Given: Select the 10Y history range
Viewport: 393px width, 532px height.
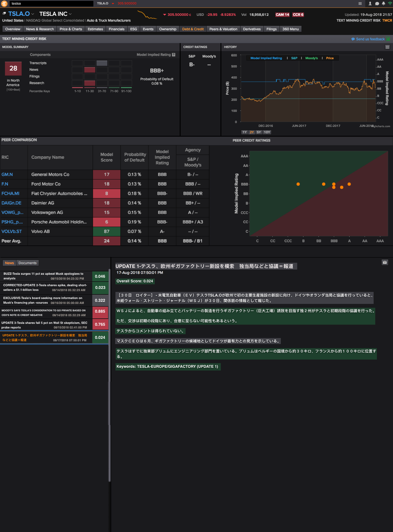Looking at the screenshot, I should click(267, 132).
